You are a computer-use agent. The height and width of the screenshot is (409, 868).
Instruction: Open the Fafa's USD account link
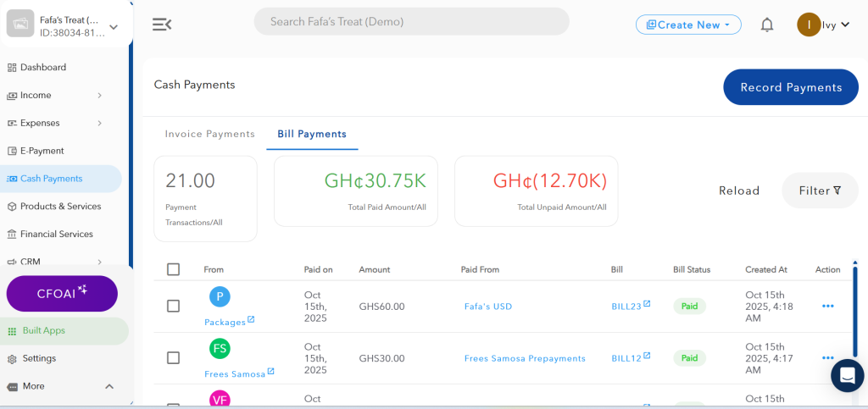click(x=488, y=307)
